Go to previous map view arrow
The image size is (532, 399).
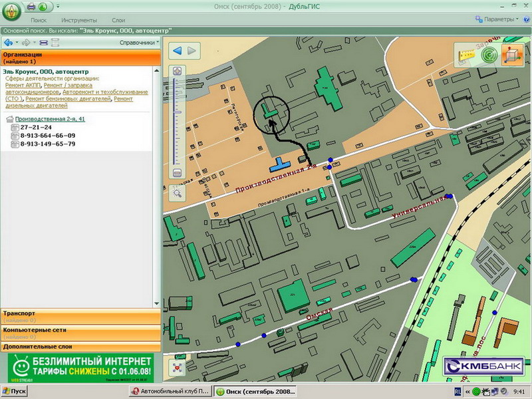pos(177,51)
